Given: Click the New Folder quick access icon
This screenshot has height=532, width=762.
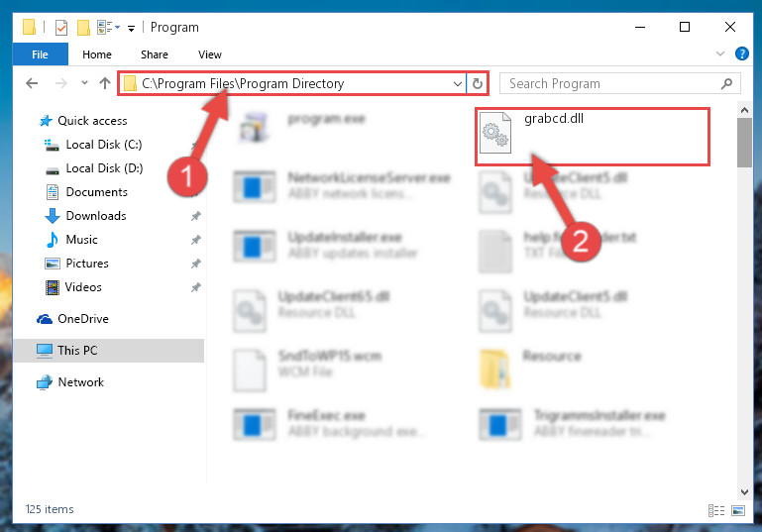Looking at the screenshot, I should tap(83, 28).
